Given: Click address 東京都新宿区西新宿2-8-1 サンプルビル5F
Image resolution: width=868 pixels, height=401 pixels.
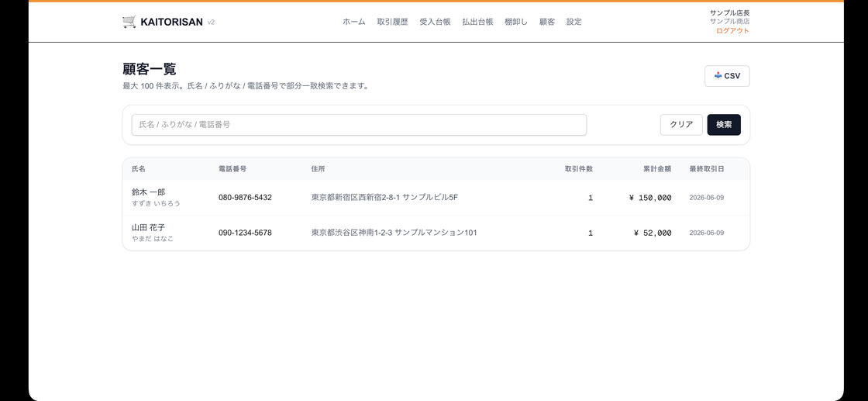Looking at the screenshot, I should [x=384, y=197].
